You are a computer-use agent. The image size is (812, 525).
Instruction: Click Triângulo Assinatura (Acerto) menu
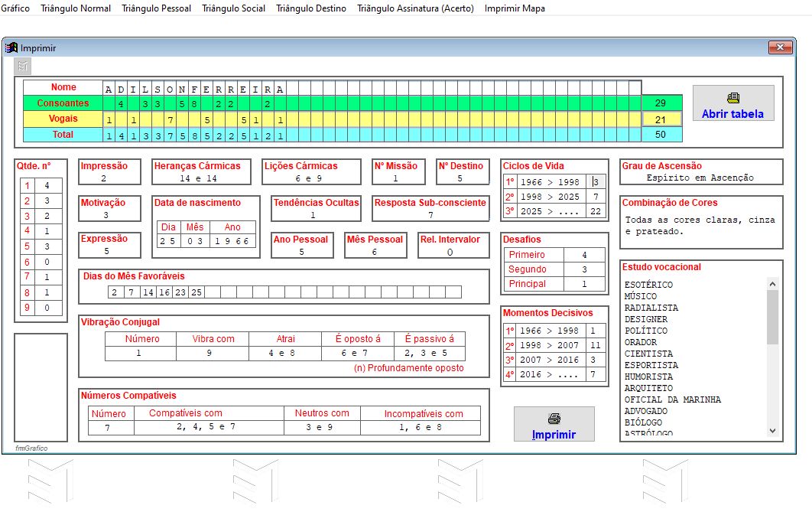pos(415,8)
